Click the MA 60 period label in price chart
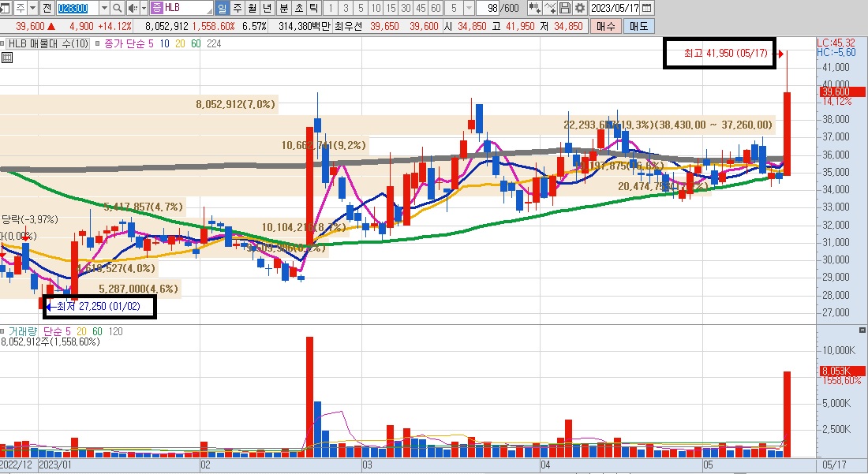The height and width of the screenshot is (474, 868). coord(196,43)
